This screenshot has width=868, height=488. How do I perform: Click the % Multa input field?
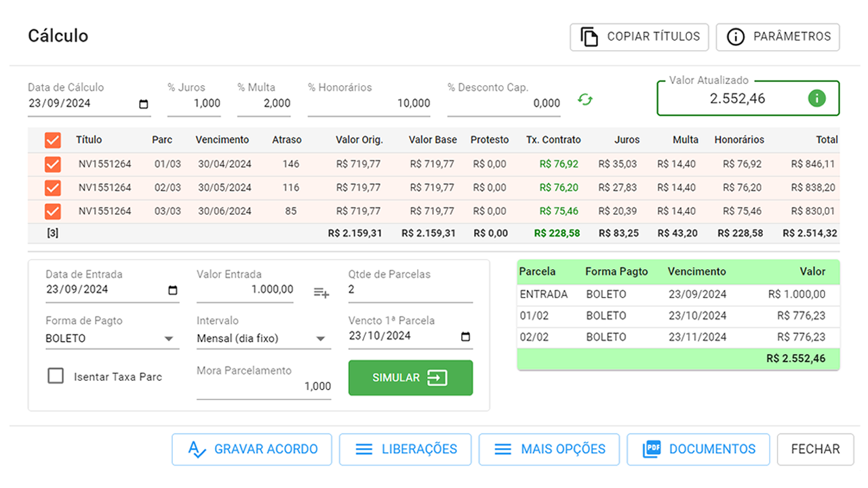[x=264, y=104]
